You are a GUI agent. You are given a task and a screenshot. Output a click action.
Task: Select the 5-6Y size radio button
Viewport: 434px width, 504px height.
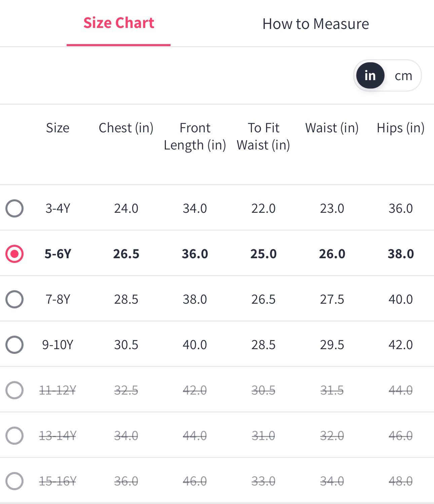coord(14,254)
